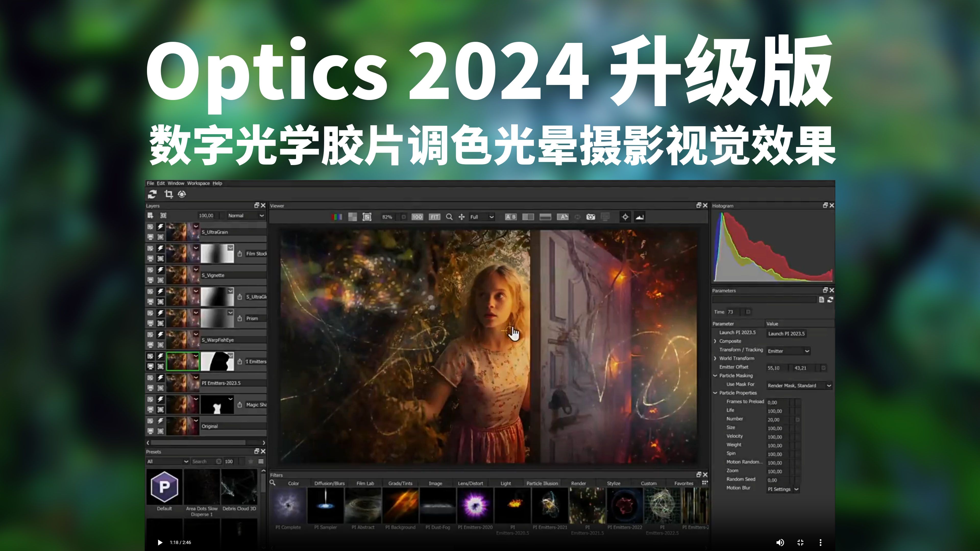Select the Default preset thumbnail
980x551 pixels.
(x=164, y=487)
